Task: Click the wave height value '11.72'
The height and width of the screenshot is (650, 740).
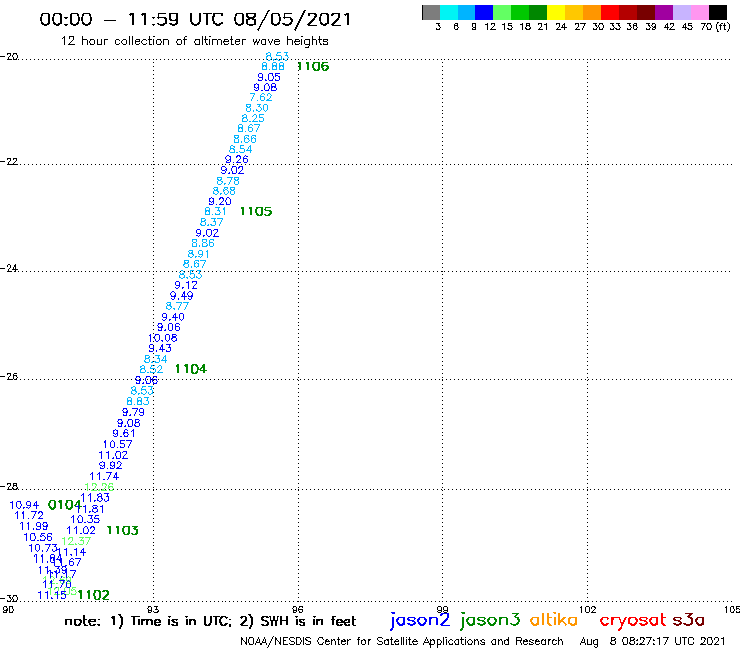Action: [x=29, y=515]
